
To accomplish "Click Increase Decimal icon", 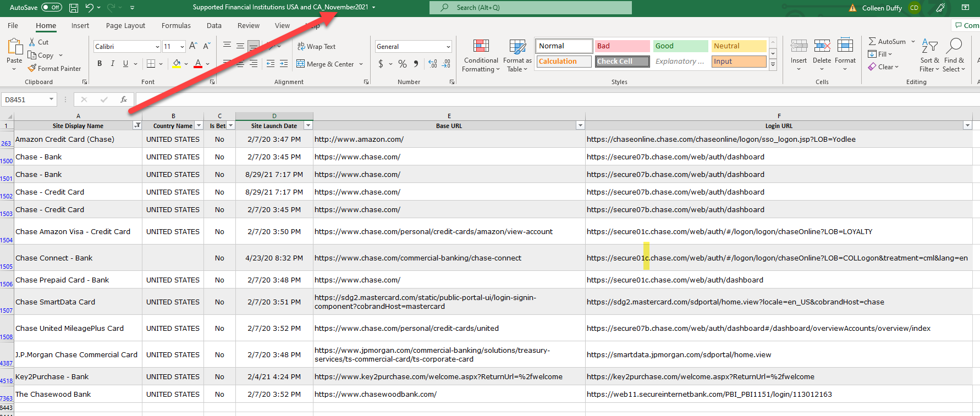I will (433, 64).
